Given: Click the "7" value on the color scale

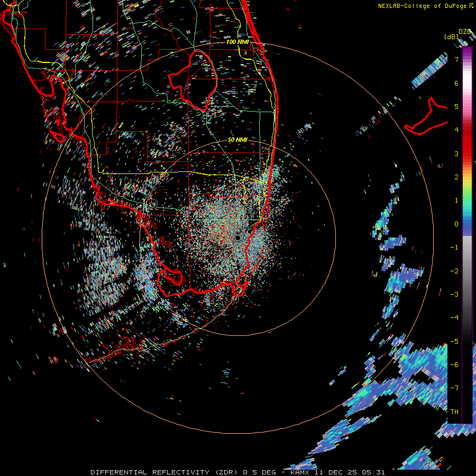Looking at the screenshot, I should point(456,59).
